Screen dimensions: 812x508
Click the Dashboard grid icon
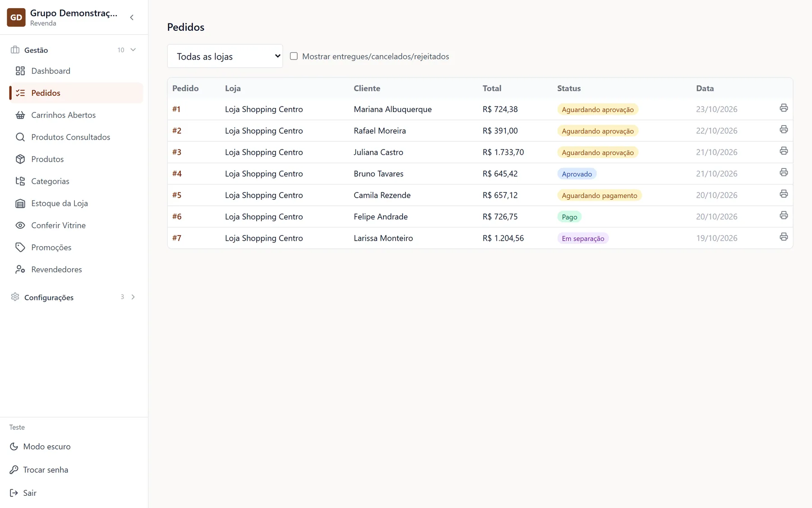(20, 71)
